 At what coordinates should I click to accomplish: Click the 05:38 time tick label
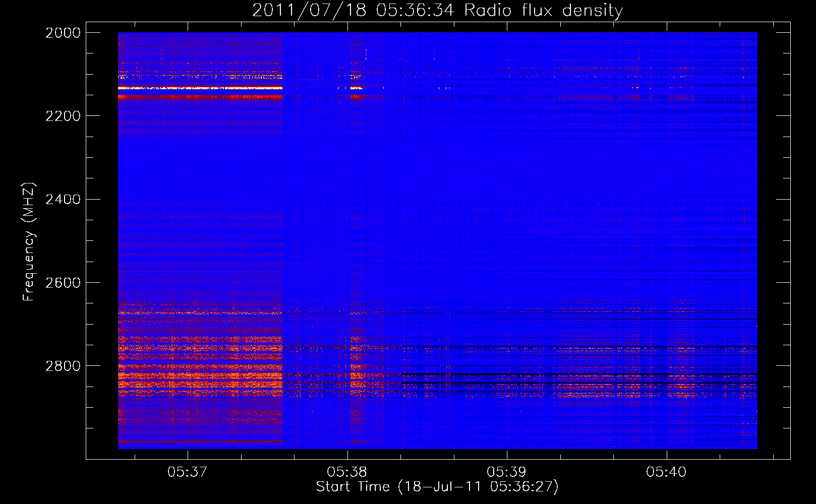(347, 472)
